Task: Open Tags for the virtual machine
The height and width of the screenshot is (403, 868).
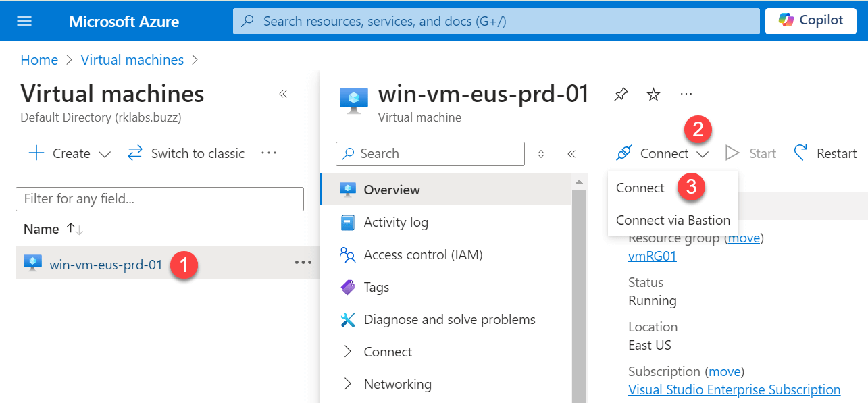Action: click(376, 287)
